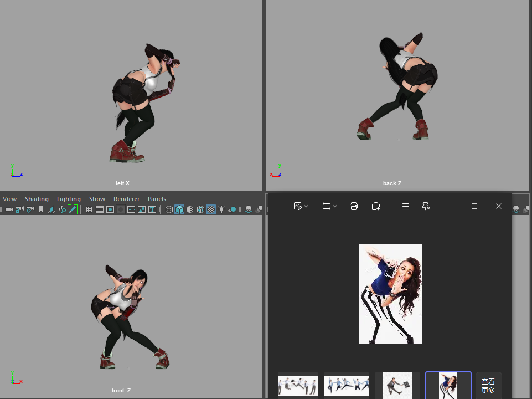Open the View menu
532x399 pixels.
(9, 199)
